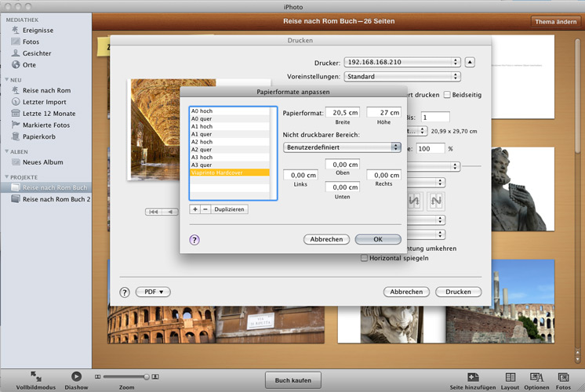Enable the Beidseitig checkbox
This screenshot has width=585, height=392.
(448, 95)
